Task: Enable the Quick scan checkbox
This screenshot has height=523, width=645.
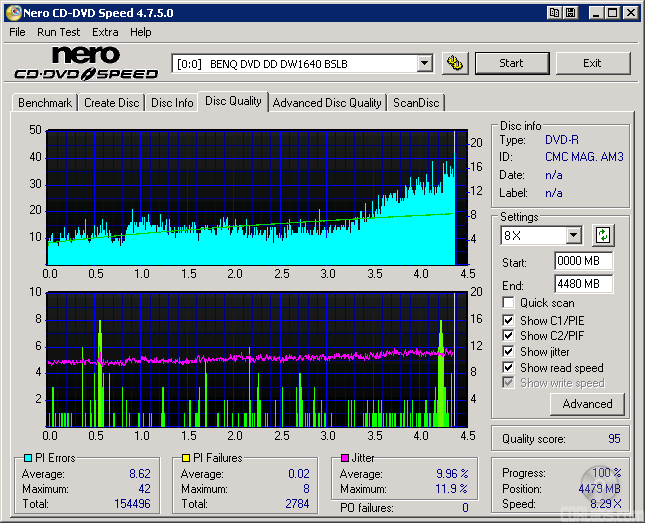Action: [509, 303]
